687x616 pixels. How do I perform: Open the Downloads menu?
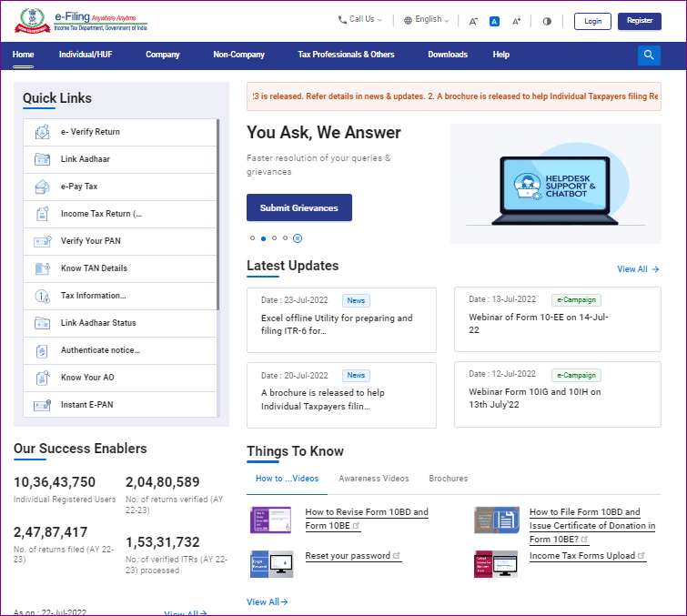(x=448, y=55)
